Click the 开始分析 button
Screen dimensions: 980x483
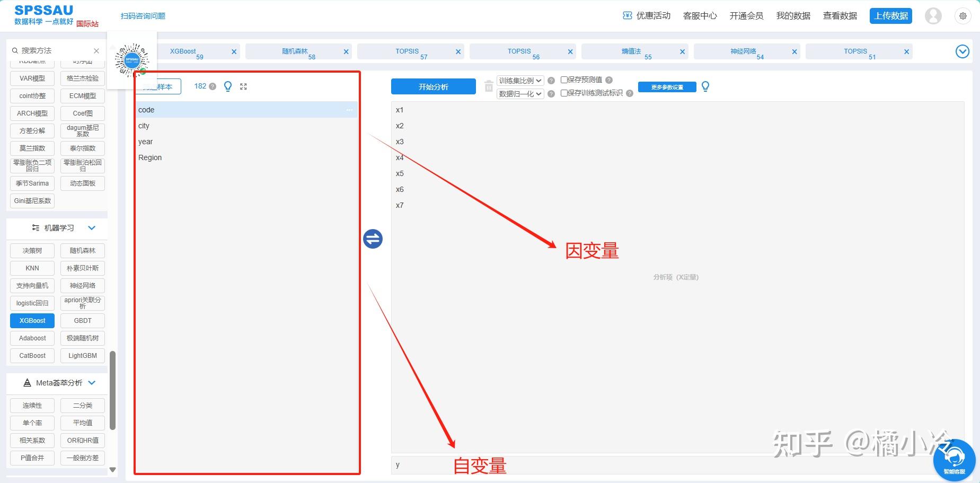click(433, 86)
